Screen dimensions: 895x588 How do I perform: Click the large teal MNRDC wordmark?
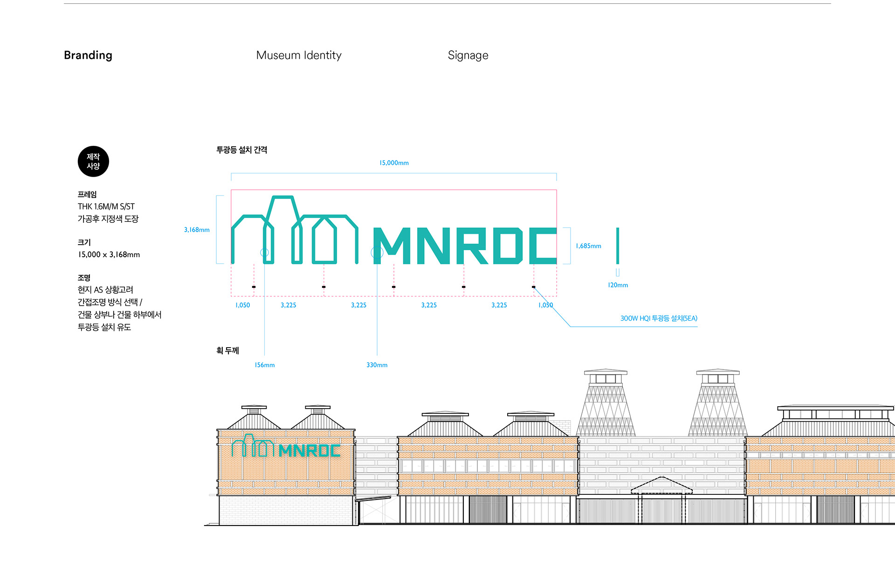point(465,246)
